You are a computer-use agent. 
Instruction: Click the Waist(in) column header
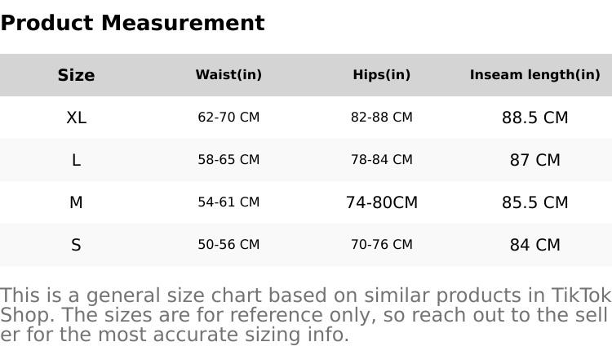tap(228, 75)
